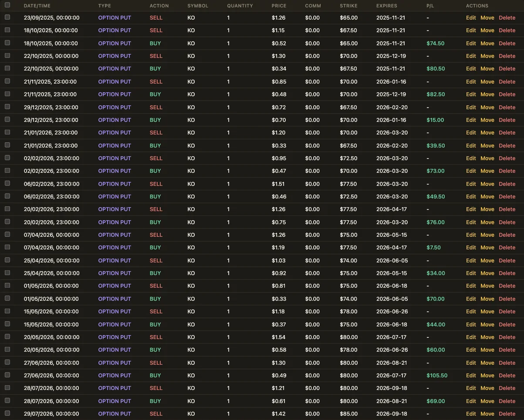Click the TYPE column header

pyautogui.click(x=105, y=6)
